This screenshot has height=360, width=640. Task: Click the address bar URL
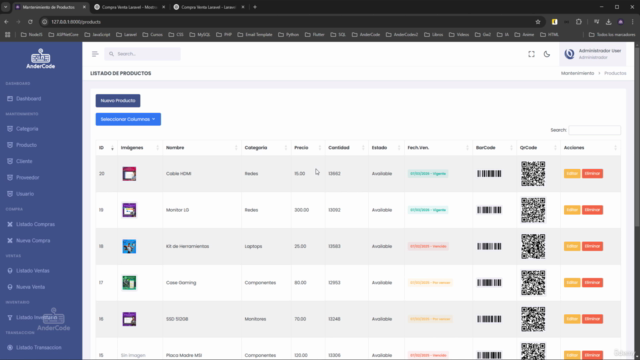pos(76,22)
